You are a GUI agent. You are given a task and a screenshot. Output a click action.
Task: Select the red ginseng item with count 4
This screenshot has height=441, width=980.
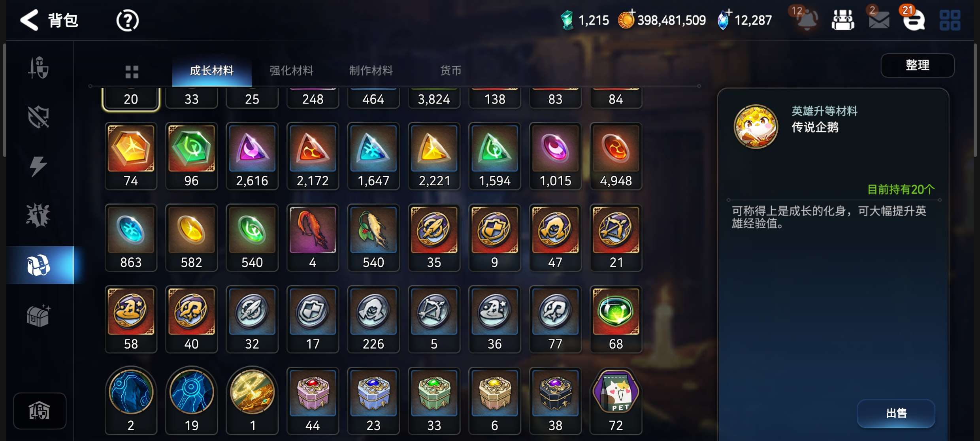tap(313, 237)
